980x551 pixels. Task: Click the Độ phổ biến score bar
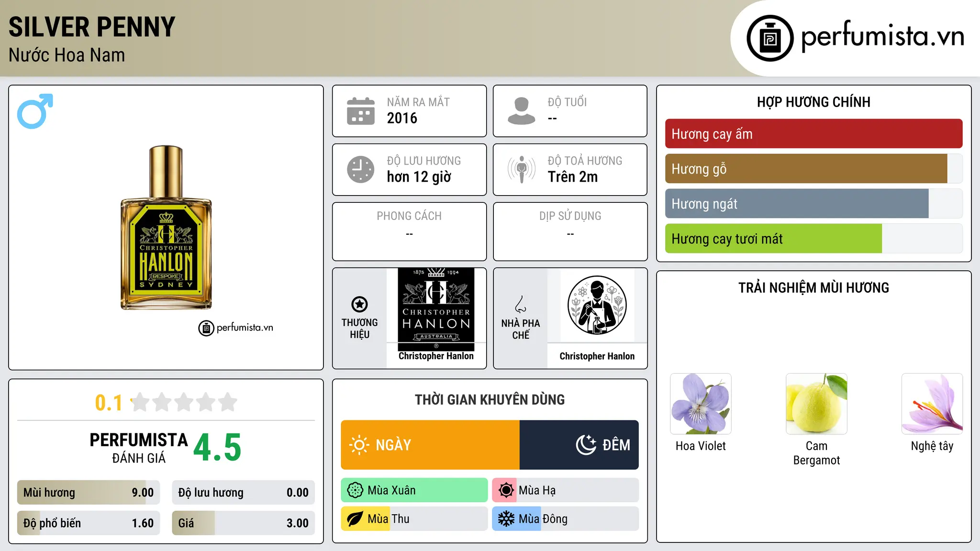coord(89,523)
